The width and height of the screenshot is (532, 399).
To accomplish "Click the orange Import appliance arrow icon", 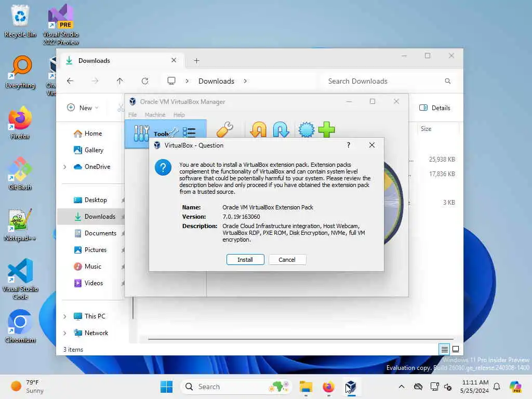I will tap(258, 129).
